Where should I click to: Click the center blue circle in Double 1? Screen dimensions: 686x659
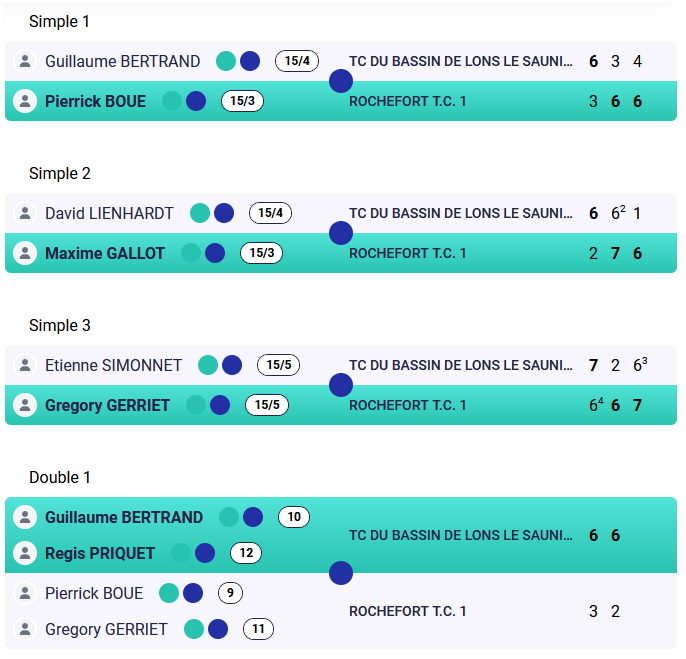pos(341,573)
